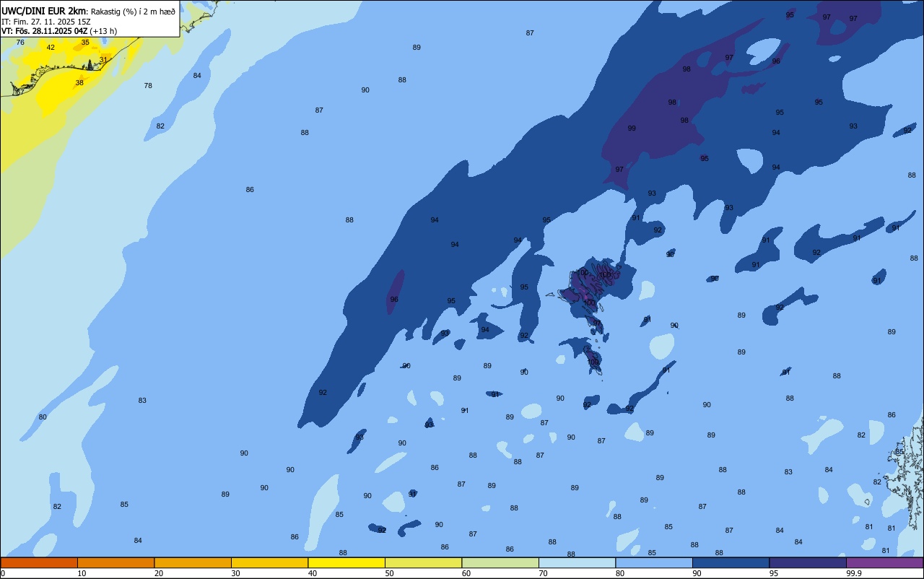
Task: Click the "31" value near the coastline
Action: pyautogui.click(x=103, y=60)
